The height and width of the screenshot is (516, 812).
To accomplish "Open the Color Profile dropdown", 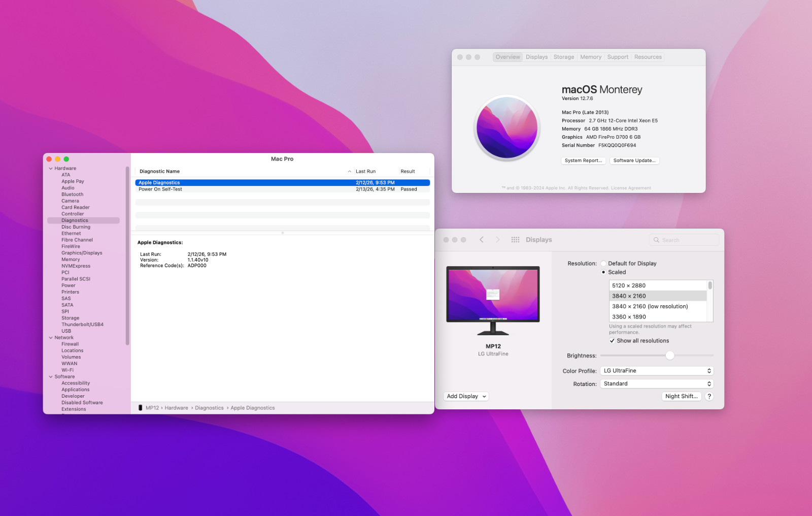I will pyautogui.click(x=657, y=371).
